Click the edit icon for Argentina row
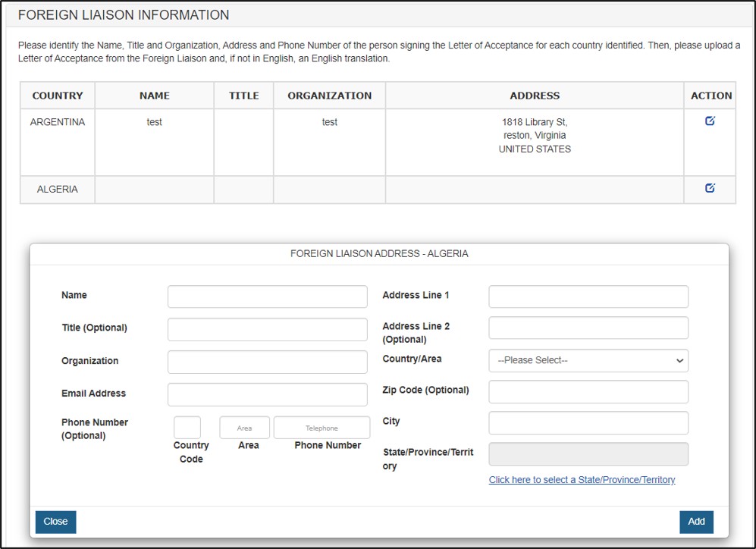Image resolution: width=756 pixels, height=549 pixels. [x=710, y=121]
